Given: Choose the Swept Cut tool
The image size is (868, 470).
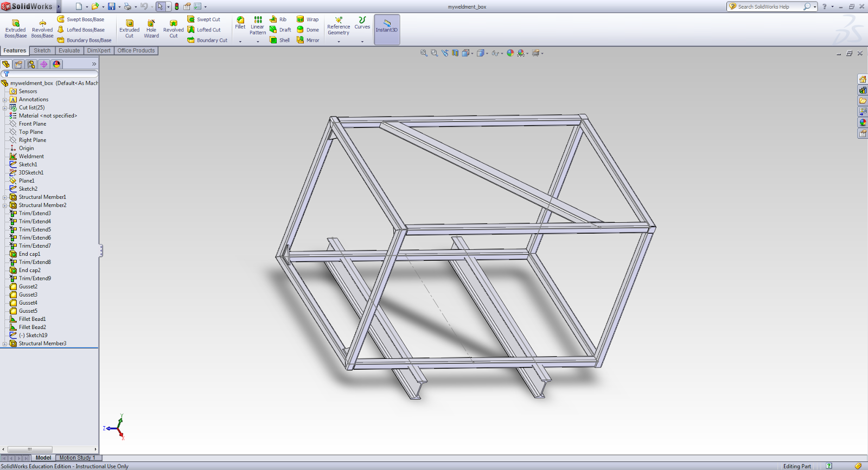Looking at the screenshot, I should (x=204, y=20).
